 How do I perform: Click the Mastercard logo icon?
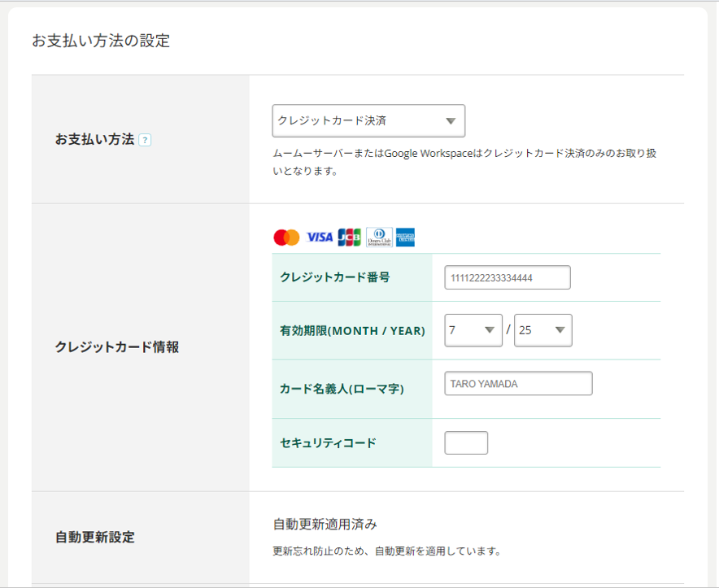tap(286, 237)
